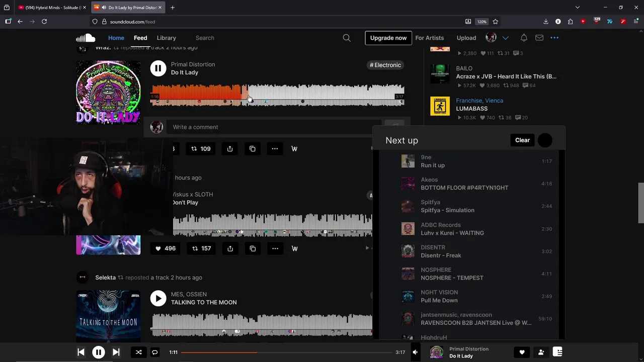This screenshot has width=644, height=362.
Task: Click the browser reload button
Action: 44,22
